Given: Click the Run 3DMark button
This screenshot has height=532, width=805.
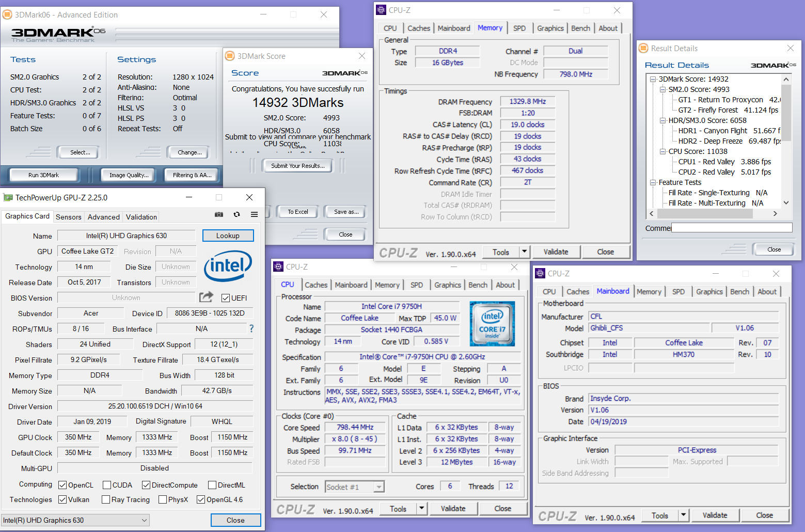Looking at the screenshot, I should pos(43,175).
